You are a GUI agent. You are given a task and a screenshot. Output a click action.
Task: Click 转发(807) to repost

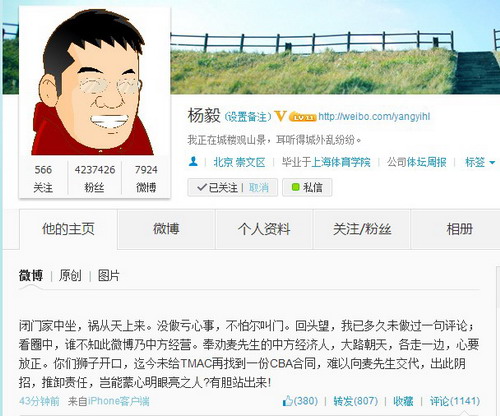(x=356, y=401)
